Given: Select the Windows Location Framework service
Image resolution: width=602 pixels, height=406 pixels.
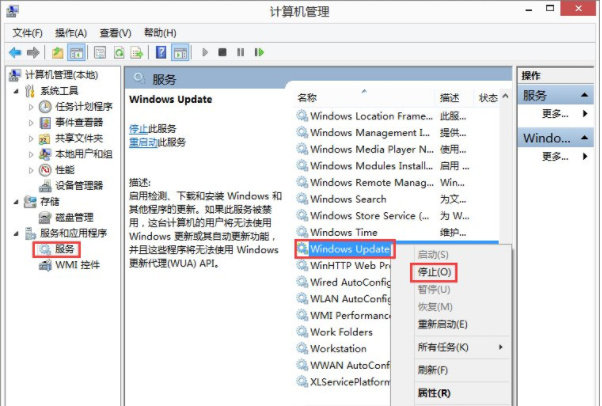Looking at the screenshot, I should click(x=371, y=116).
